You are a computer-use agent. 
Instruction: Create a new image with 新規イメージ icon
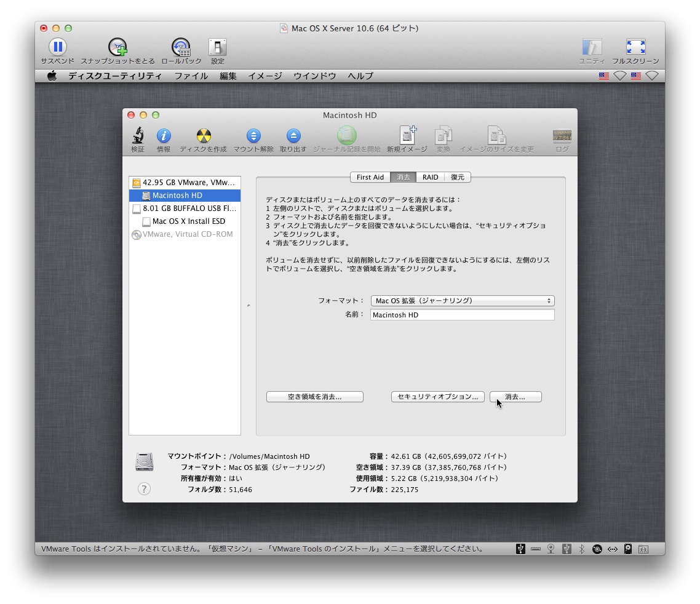[407, 136]
